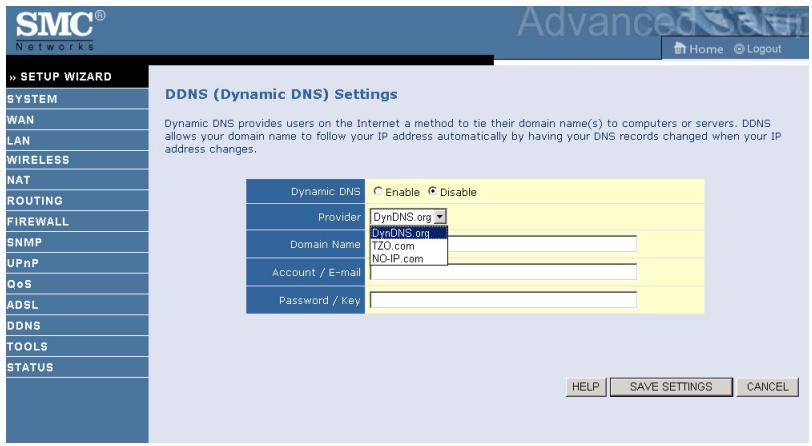Open the LAN menu section
Screen dimensions: 812x446
click(77, 140)
